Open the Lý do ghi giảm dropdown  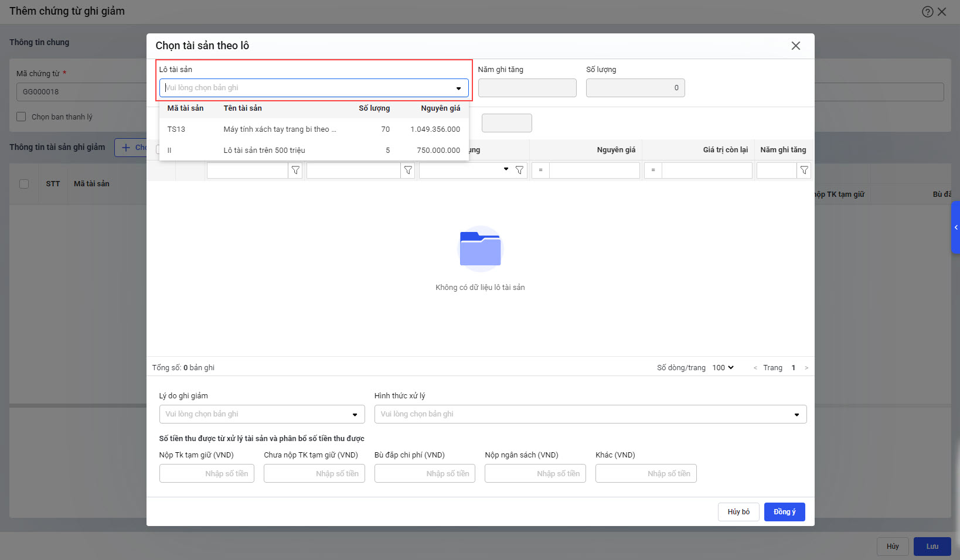(261, 414)
